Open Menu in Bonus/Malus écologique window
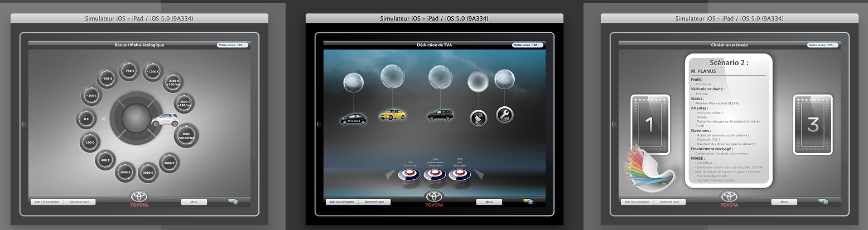The image size is (868, 230). pyautogui.click(x=194, y=202)
